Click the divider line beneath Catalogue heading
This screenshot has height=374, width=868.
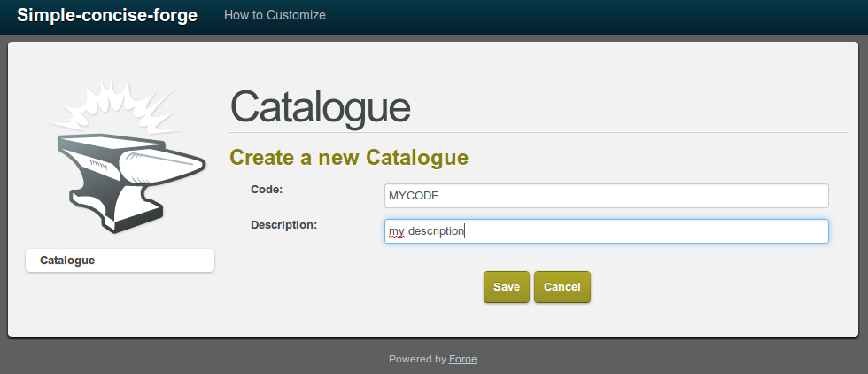pyautogui.click(x=539, y=132)
